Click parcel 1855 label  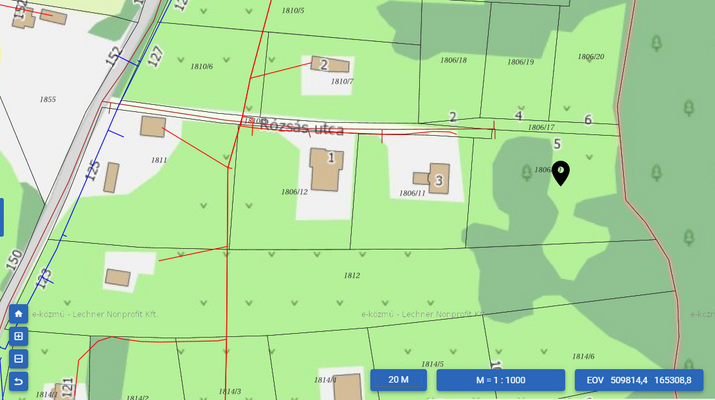coord(47,100)
